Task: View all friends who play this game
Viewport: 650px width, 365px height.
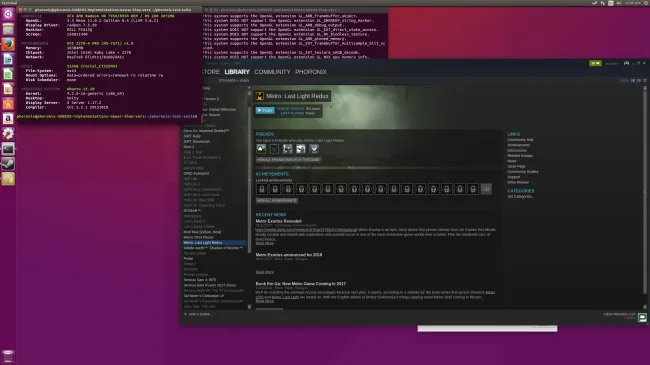Action: pos(288,160)
